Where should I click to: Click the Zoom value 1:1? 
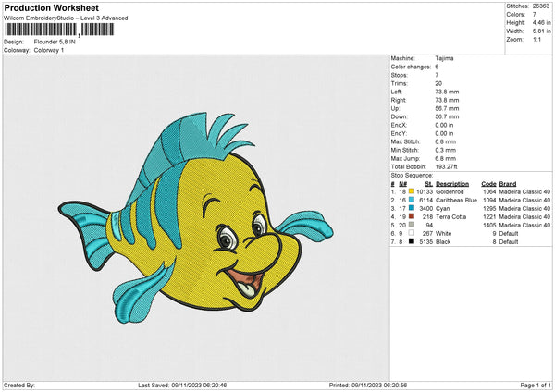(536, 39)
